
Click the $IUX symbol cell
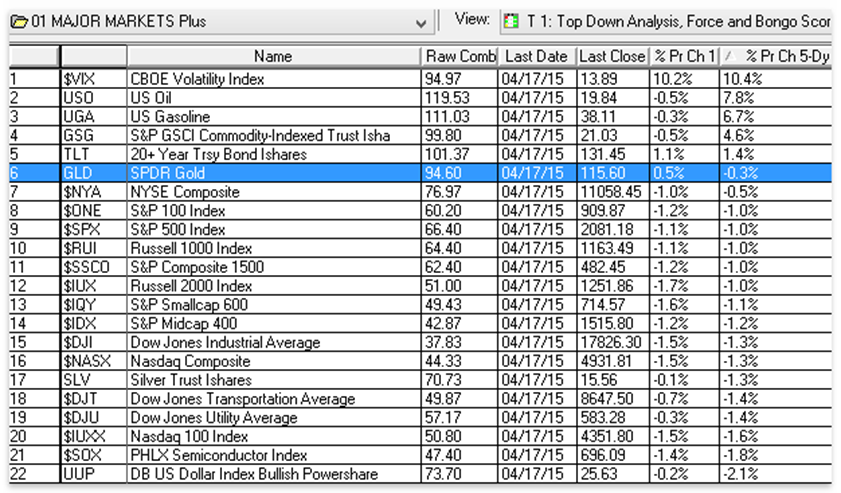point(94,286)
